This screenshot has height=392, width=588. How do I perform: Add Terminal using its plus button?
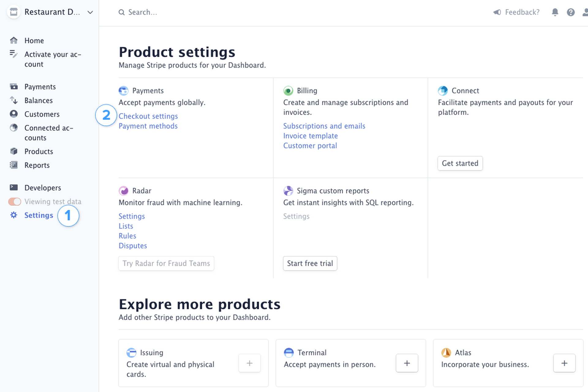click(407, 363)
